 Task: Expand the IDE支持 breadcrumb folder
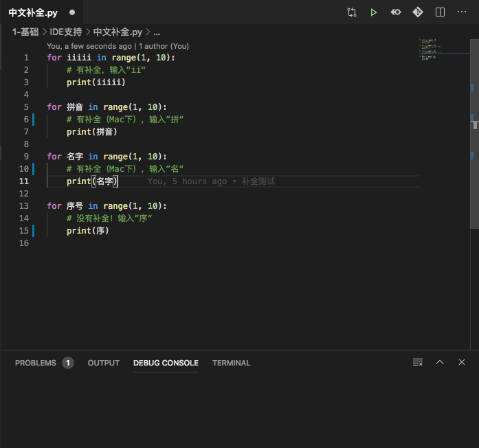(66, 32)
